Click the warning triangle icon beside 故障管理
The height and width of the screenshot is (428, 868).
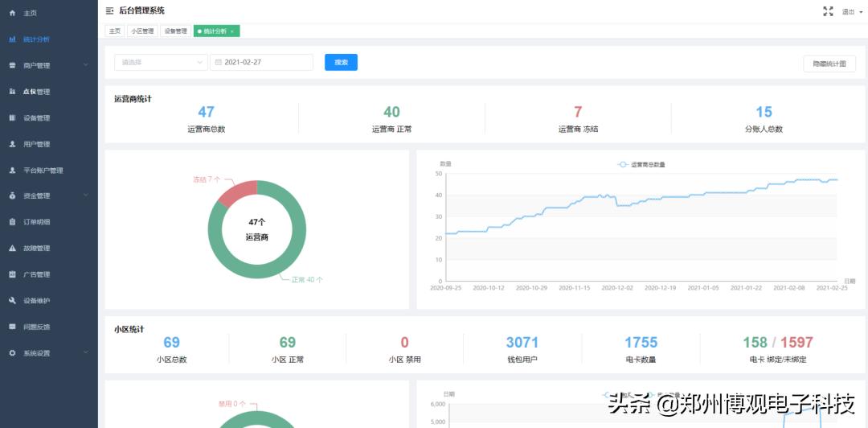point(12,248)
